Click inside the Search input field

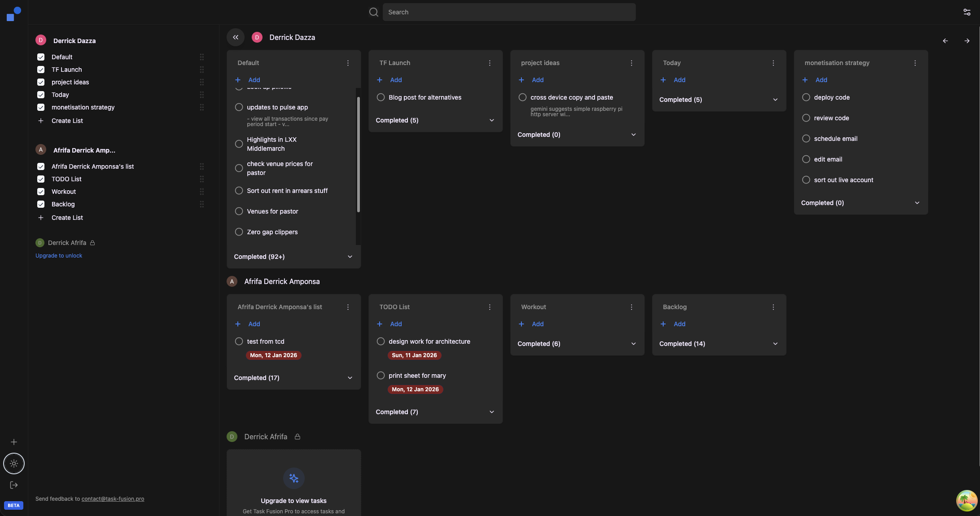coord(509,12)
